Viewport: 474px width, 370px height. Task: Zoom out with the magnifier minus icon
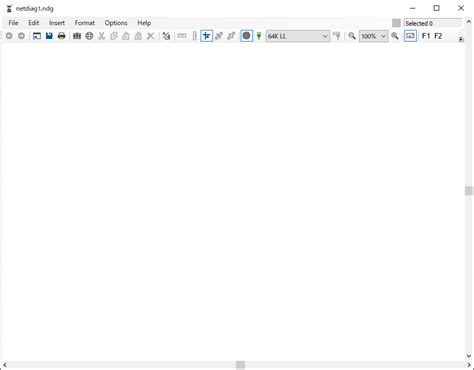pyautogui.click(x=352, y=36)
